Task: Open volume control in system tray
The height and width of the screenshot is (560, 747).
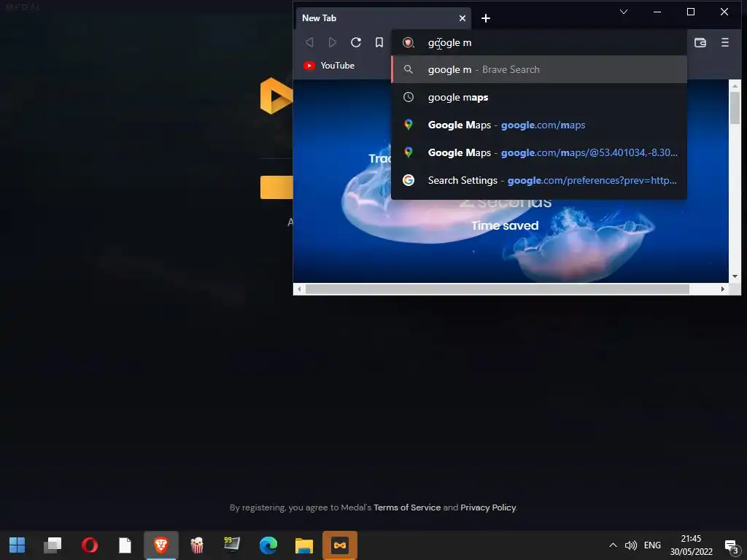Action: point(630,545)
